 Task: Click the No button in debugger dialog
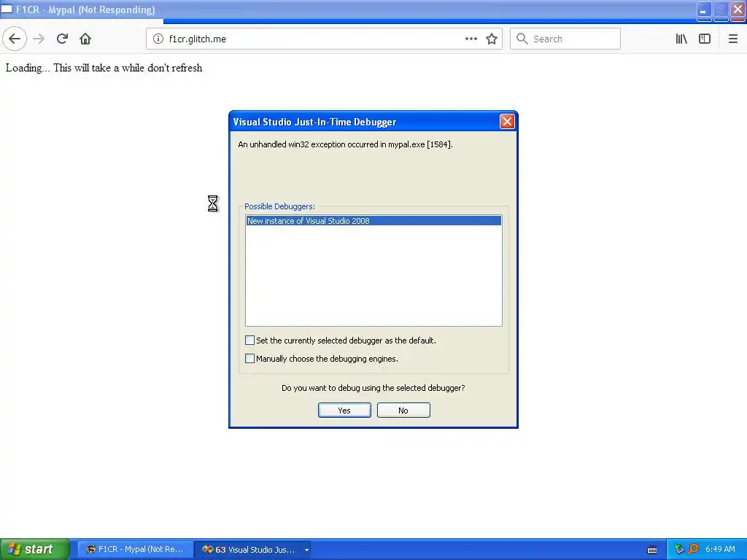tap(403, 411)
